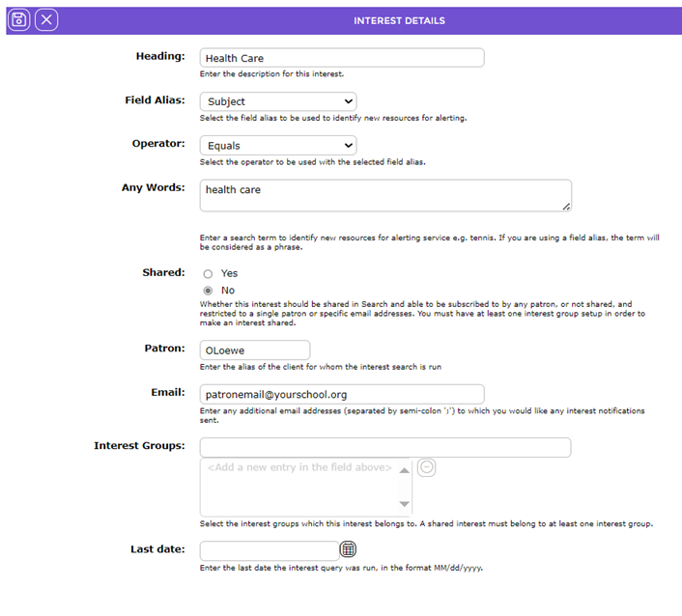Select the No radio button for Shared
The width and height of the screenshot is (682, 616).
point(208,291)
